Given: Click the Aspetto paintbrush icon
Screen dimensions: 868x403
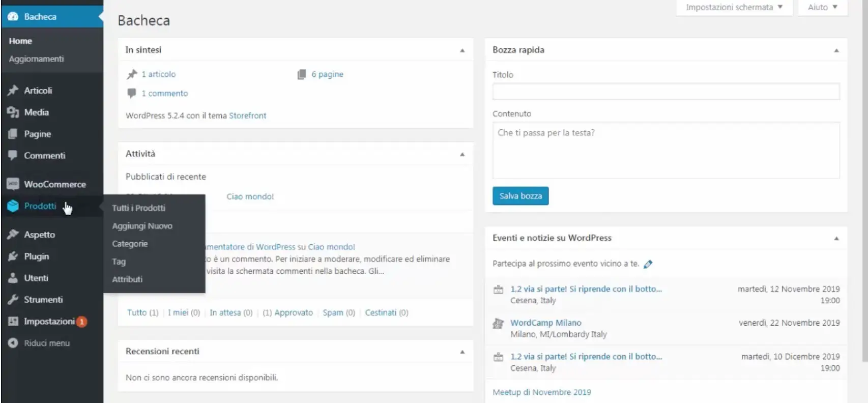Looking at the screenshot, I should point(13,235).
